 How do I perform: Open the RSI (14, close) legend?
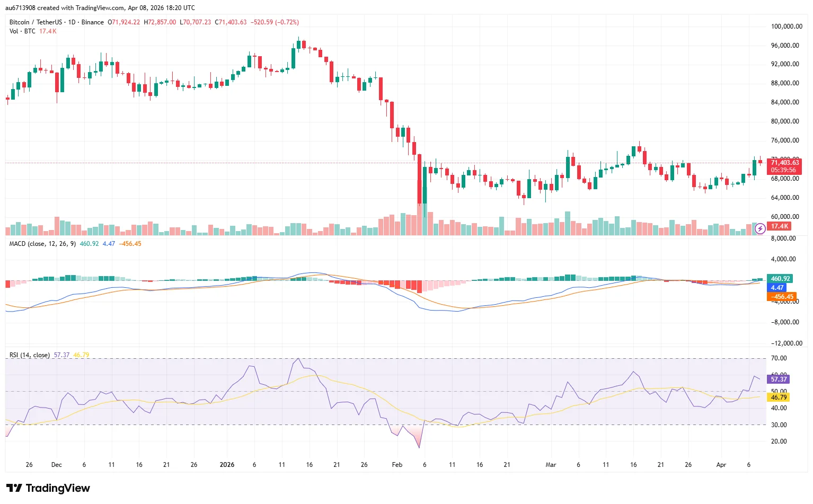(30, 355)
